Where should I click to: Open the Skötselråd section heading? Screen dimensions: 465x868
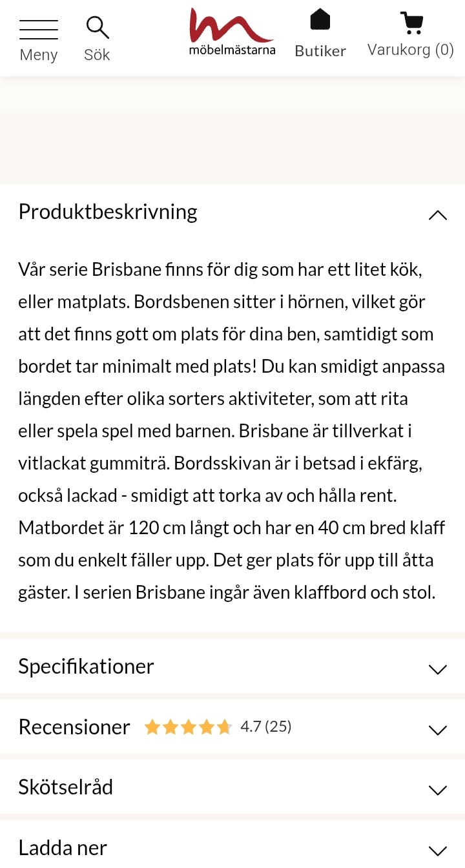tap(66, 787)
